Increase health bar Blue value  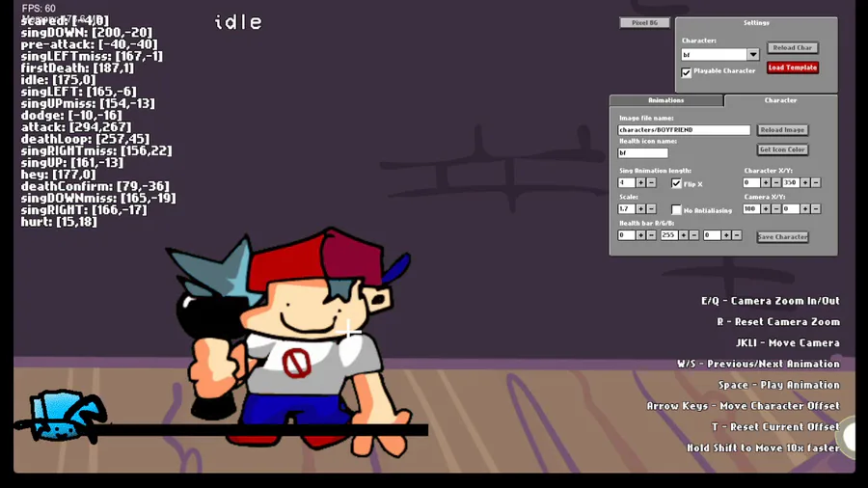click(726, 235)
